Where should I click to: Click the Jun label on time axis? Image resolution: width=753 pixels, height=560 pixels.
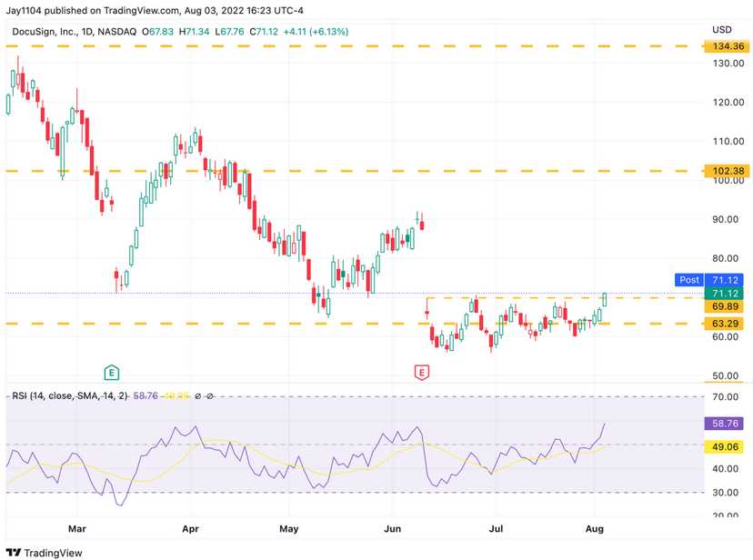(x=392, y=529)
